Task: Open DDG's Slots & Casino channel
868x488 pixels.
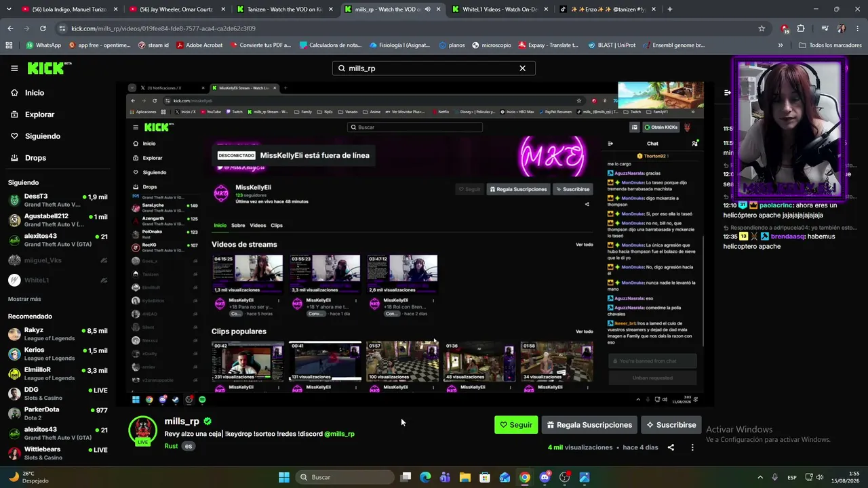Action: [58, 394]
